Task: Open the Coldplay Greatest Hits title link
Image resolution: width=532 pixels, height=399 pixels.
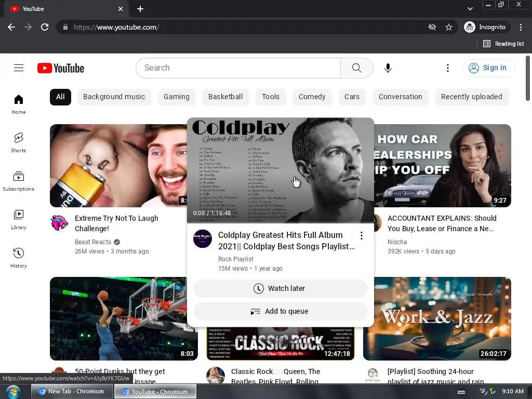Action: 286,241
